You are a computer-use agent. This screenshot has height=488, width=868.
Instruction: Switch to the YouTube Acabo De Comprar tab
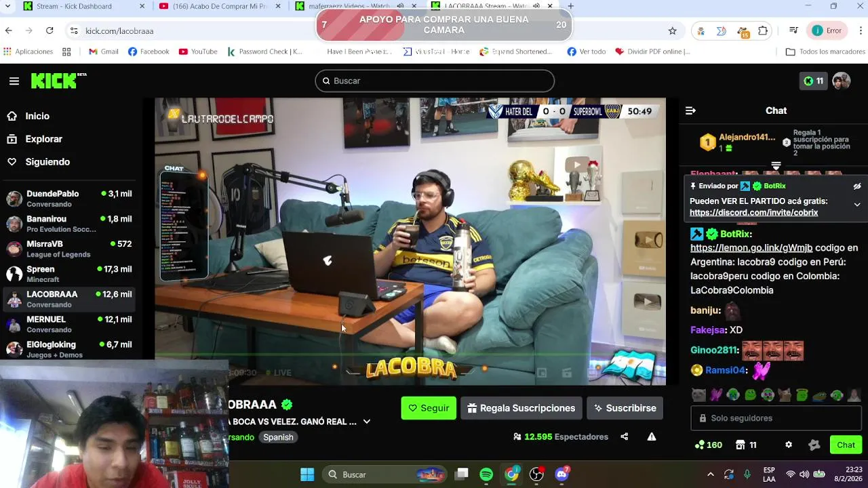click(220, 7)
